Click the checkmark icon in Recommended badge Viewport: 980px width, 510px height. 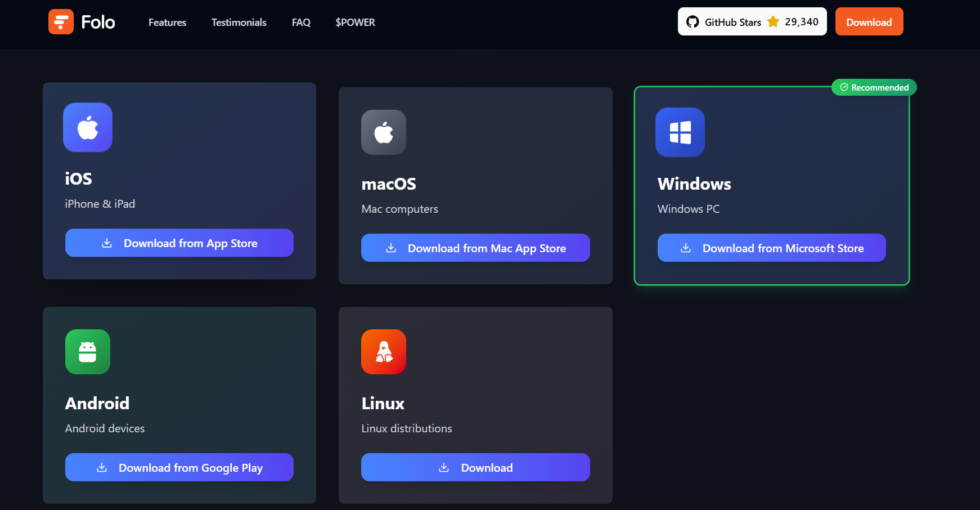pyautogui.click(x=844, y=87)
